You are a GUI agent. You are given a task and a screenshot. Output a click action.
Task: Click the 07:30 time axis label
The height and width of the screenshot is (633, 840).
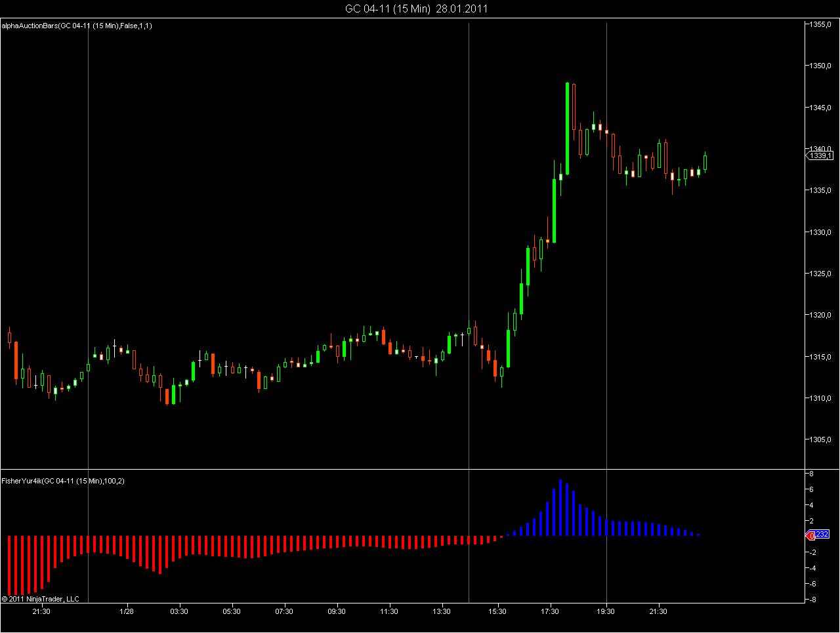click(x=283, y=611)
